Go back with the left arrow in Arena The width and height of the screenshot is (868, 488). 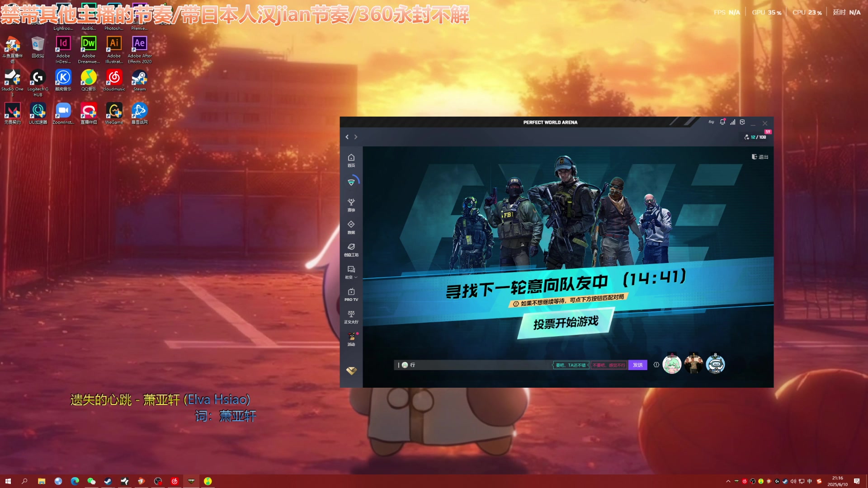point(347,137)
